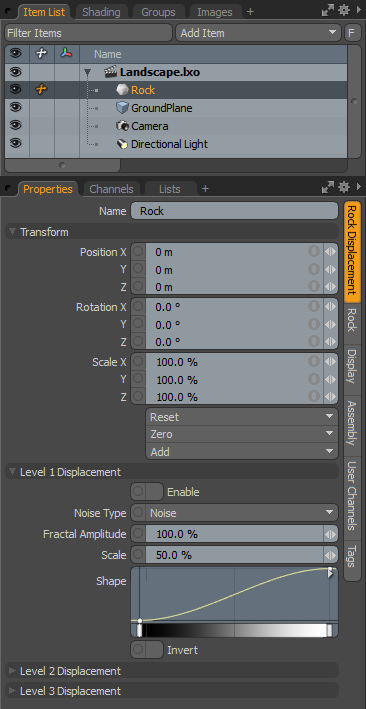This screenshot has height=709, width=366.
Task: Click the Directional Light bulb icon
Action: pyautogui.click(x=122, y=144)
